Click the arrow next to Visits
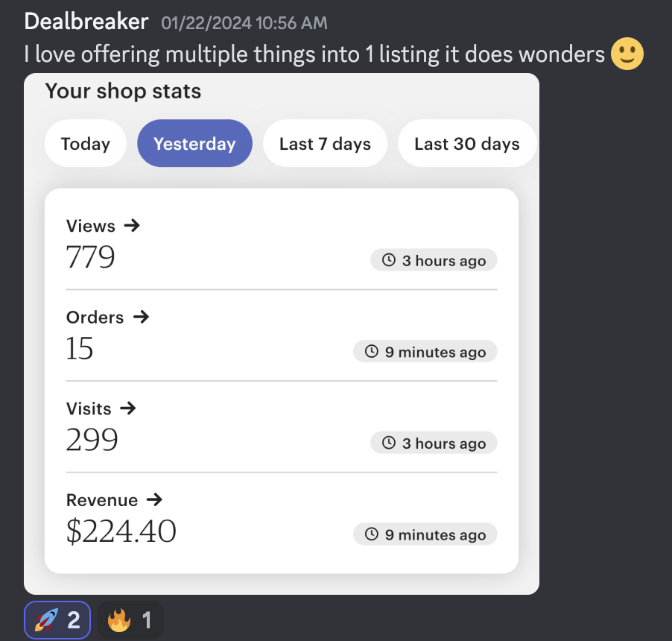The image size is (672, 641). tap(127, 408)
